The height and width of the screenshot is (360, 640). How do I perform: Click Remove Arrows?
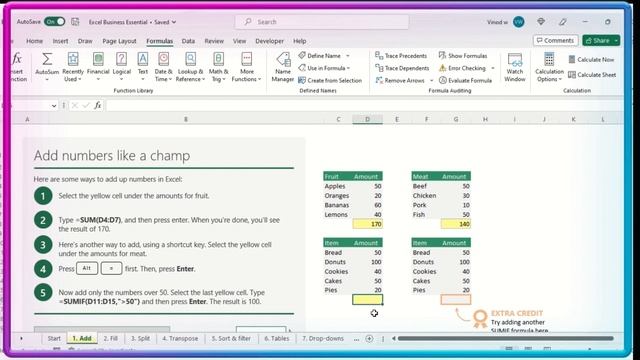(x=400, y=80)
